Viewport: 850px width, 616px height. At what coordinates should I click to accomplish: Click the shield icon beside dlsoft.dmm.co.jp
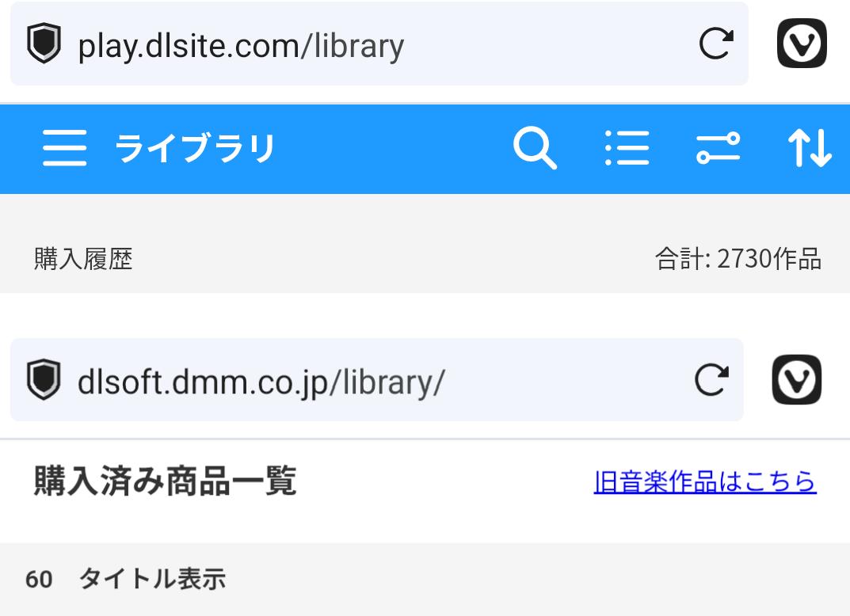click(x=44, y=380)
